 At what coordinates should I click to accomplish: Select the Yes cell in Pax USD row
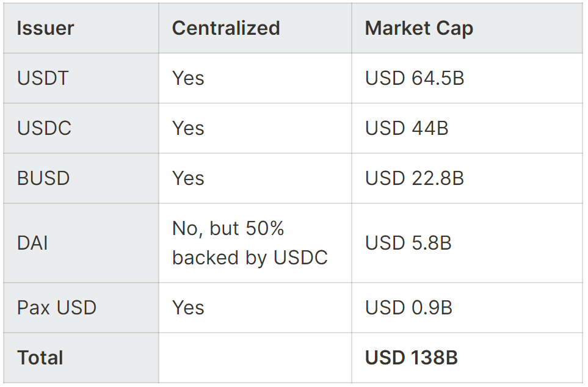click(255, 308)
